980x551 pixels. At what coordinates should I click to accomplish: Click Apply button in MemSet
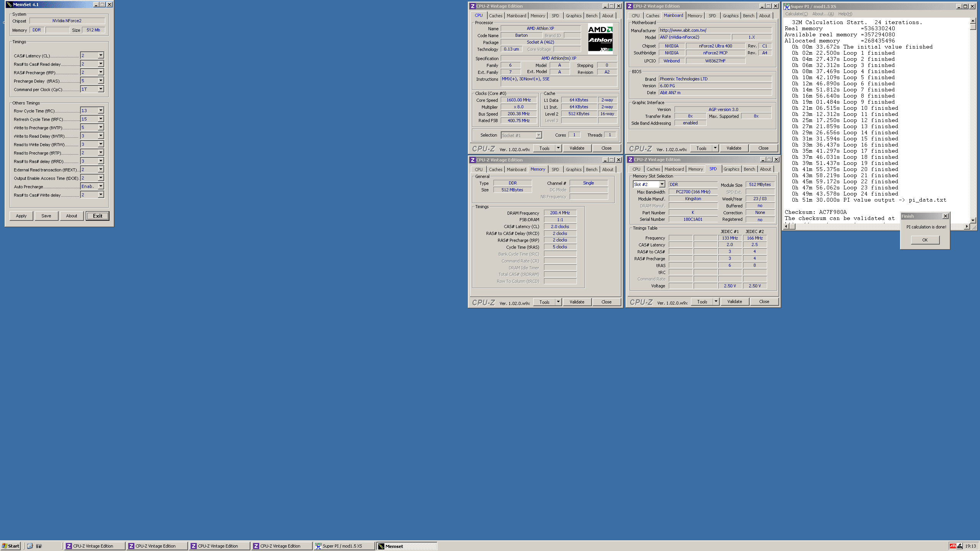coord(21,216)
